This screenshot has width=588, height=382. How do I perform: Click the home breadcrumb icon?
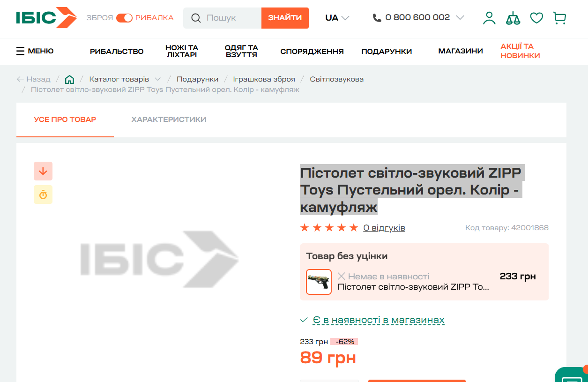click(x=69, y=79)
